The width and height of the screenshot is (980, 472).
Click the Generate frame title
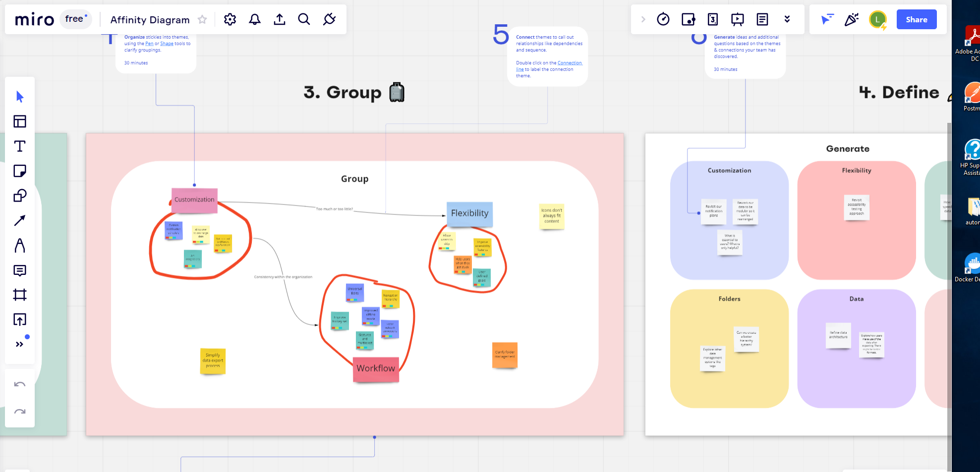[x=848, y=149]
